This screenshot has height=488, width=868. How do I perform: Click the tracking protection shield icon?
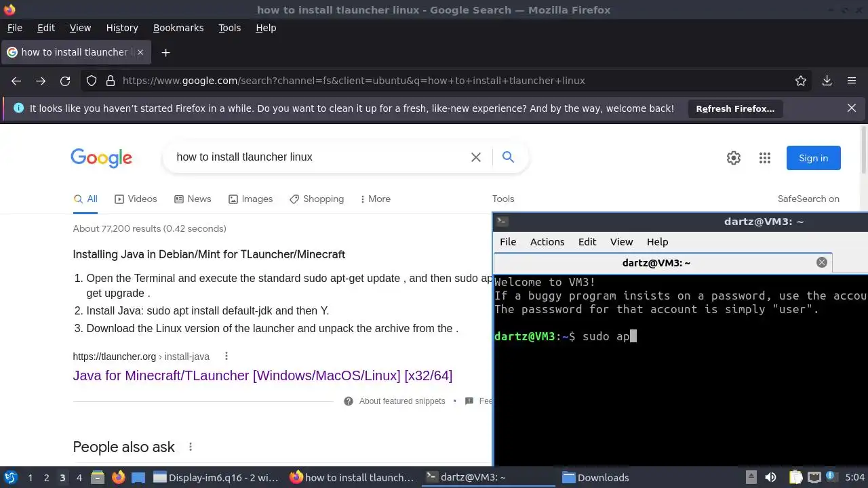point(92,81)
